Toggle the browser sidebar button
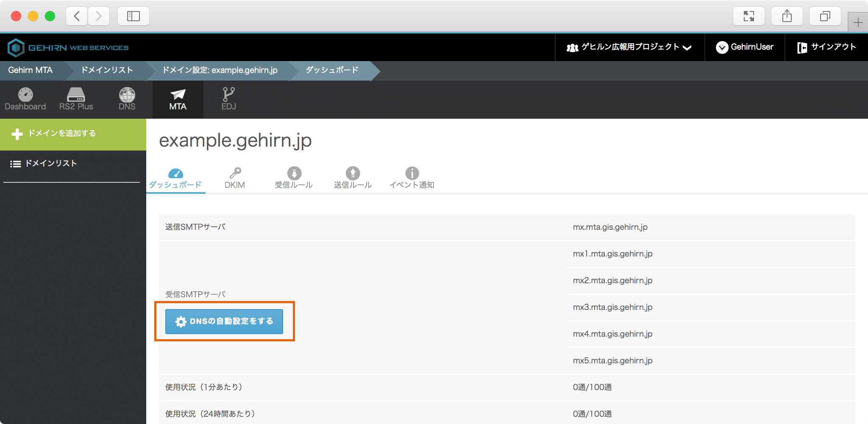The height and width of the screenshot is (424, 868). (x=134, y=17)
